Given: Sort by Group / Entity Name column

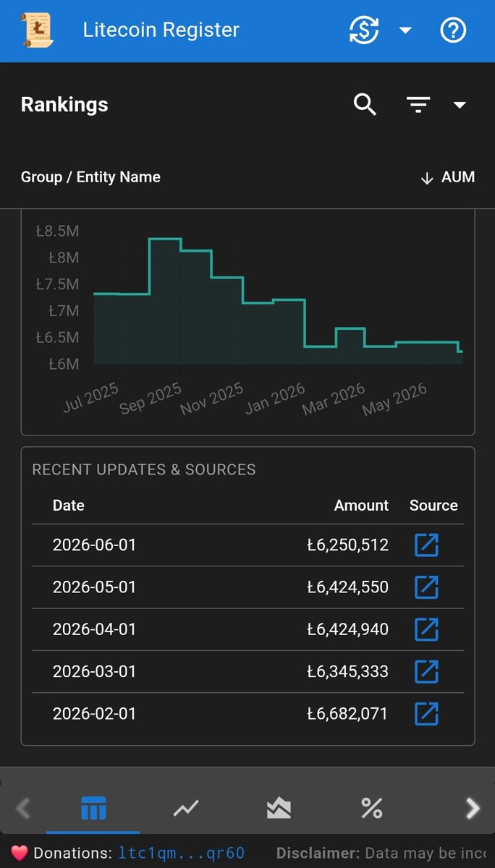Looking at the screenshot, I should pyautogui.click(x=90, y=177).
